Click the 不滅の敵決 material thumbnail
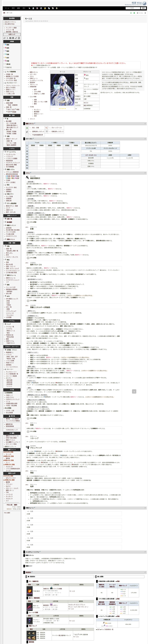Screen dimensions: 148x644 [30, 591]
